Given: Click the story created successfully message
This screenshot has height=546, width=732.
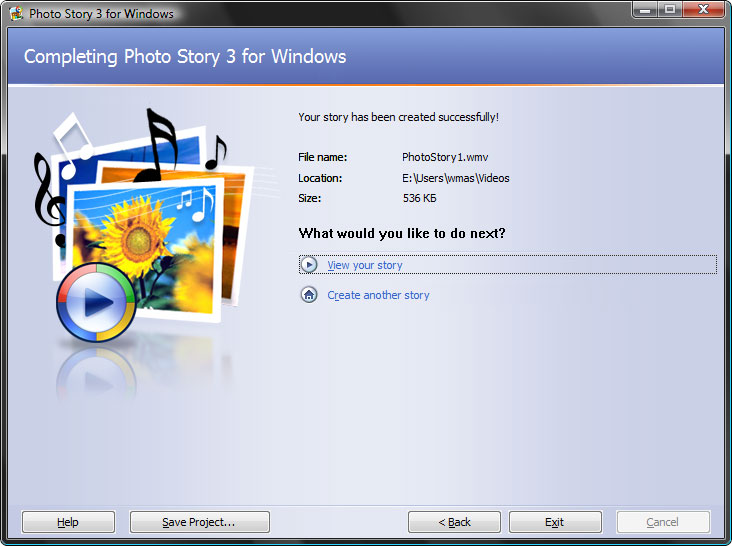Looking at the screenshot, I should (x=398, y=117).
